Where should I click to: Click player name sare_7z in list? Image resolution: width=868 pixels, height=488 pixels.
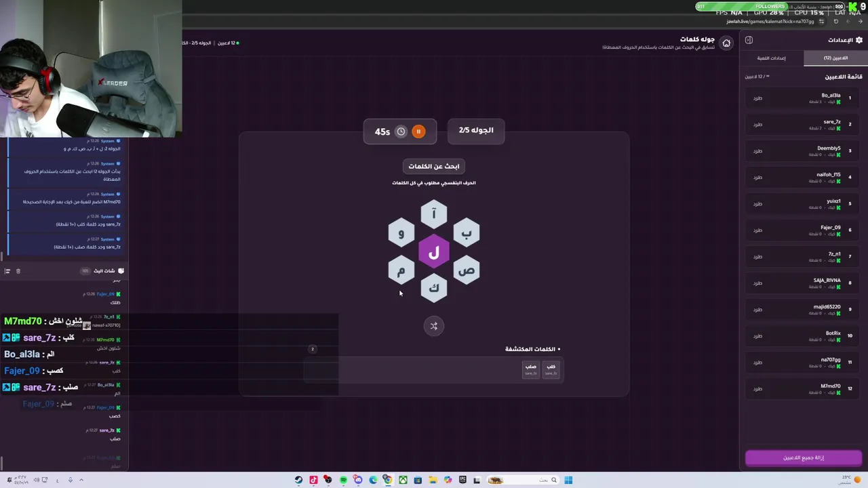click(832, 122)
